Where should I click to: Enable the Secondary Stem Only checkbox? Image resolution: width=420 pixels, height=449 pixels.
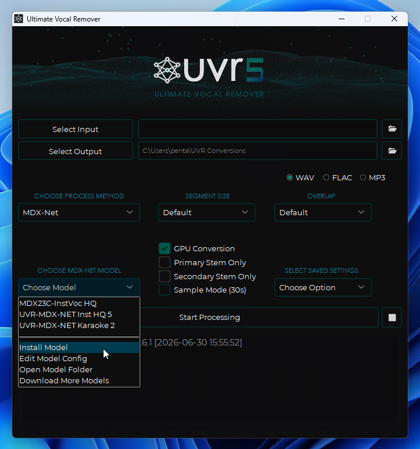click(x=164, y=276)
